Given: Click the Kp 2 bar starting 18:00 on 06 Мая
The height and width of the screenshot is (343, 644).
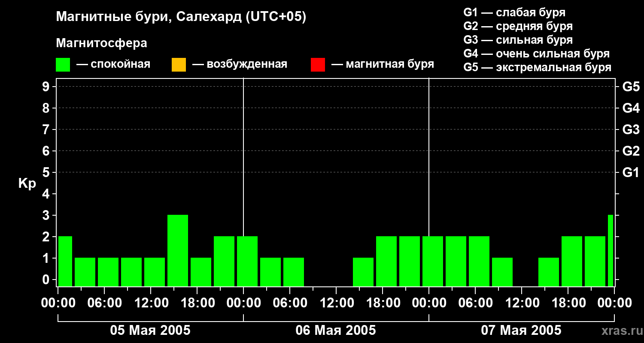Looking at the screenshot, I should click(x=386, y=261).
